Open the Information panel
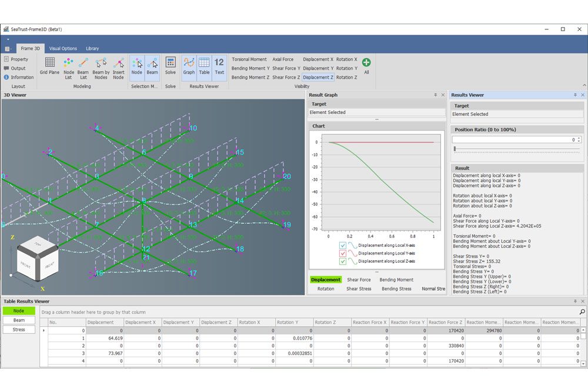 (18, 77)
